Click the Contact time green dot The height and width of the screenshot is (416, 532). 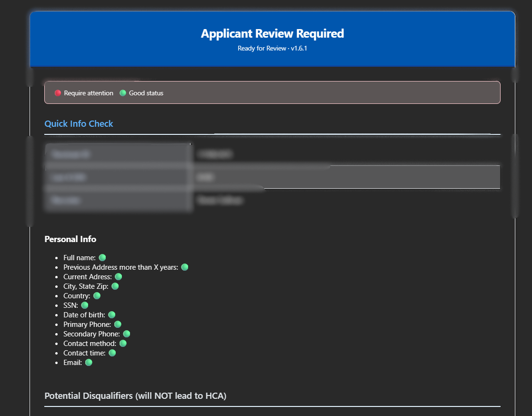(112, 353)
